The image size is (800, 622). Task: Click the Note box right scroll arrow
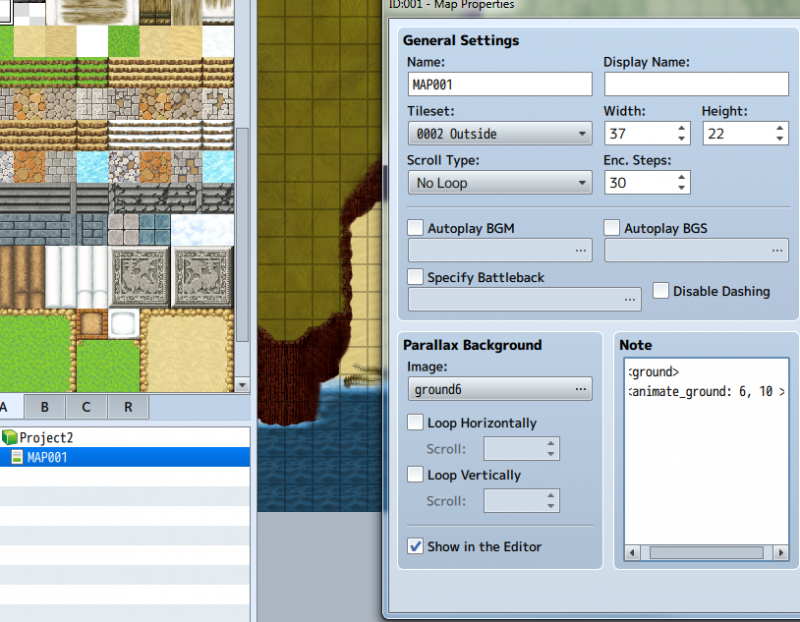(x=781, y=553)
